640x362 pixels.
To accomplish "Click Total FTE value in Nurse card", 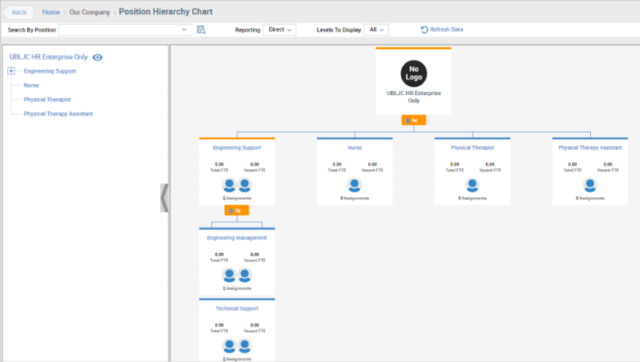I will point(337,164).
